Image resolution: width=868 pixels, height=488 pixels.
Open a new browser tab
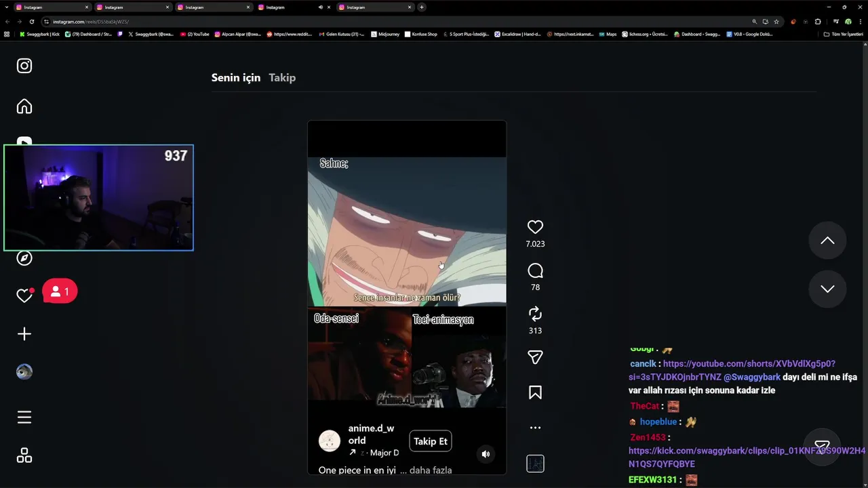click(422, 7)
